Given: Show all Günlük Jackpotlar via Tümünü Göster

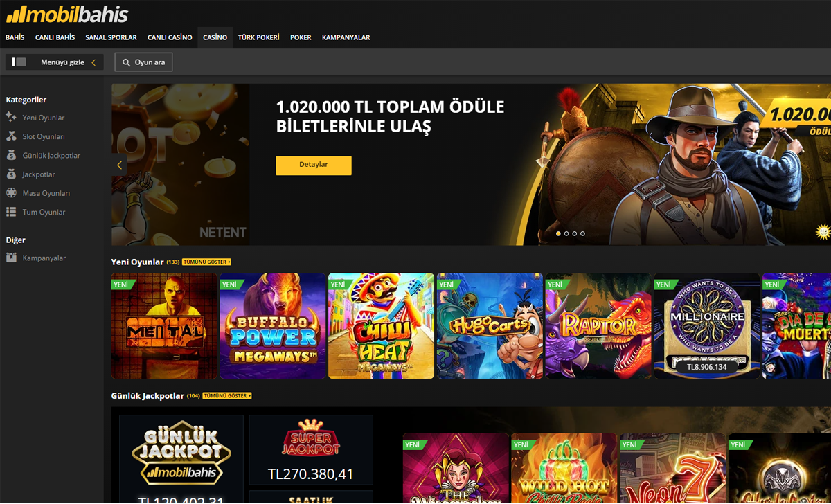Looking at the screenshot, I should click(x=227, y=396).
